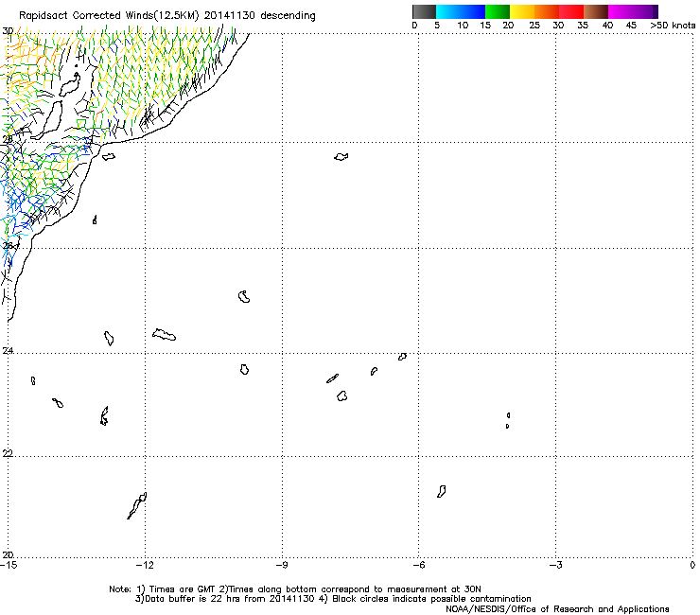Click the '40' label under the color scale
The width and height of the screenshot is (700, 615).
(607, 26)
